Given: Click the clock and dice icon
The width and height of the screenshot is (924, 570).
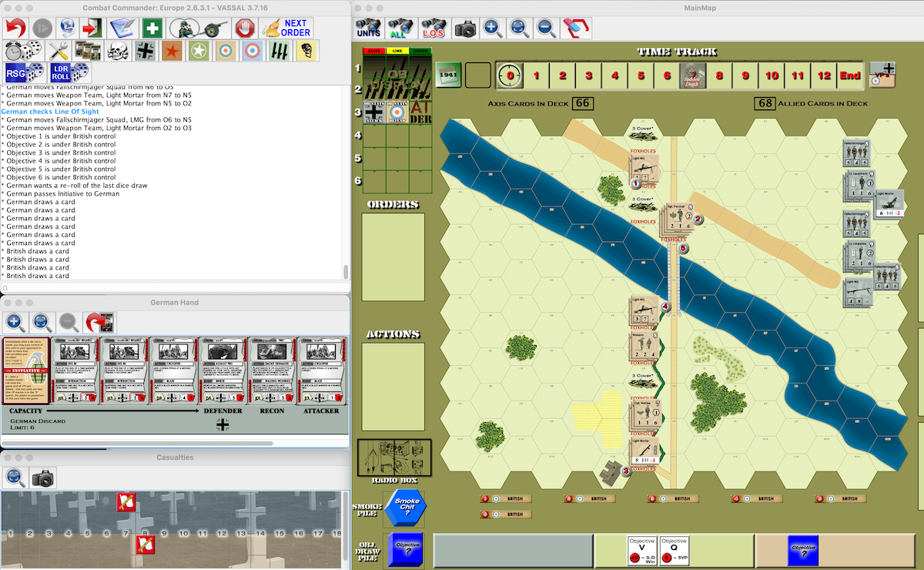Looking at the screenshot, I should click(x=22, y=51).
